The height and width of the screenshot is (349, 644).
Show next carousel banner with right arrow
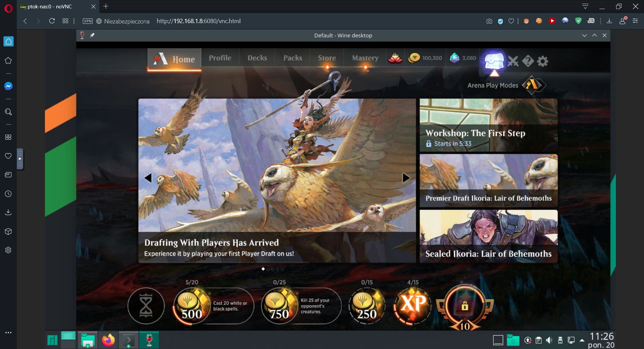click(406, 178)
